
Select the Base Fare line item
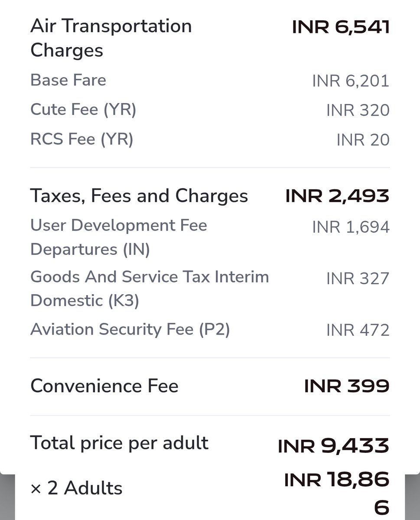[68, 80]
